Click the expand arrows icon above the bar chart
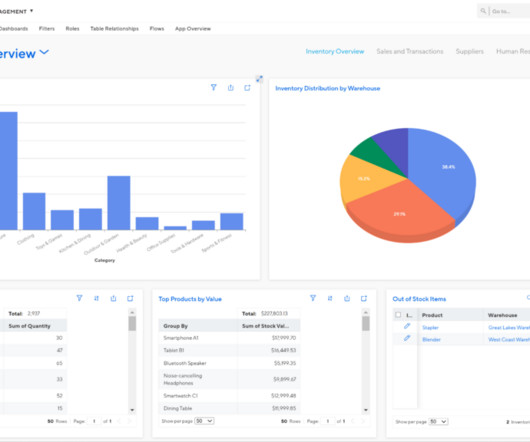 point(259,79)
